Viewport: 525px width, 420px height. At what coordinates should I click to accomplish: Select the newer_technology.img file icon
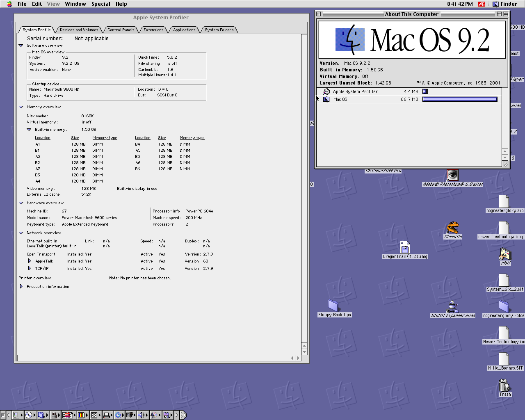(x=504, y=228)
